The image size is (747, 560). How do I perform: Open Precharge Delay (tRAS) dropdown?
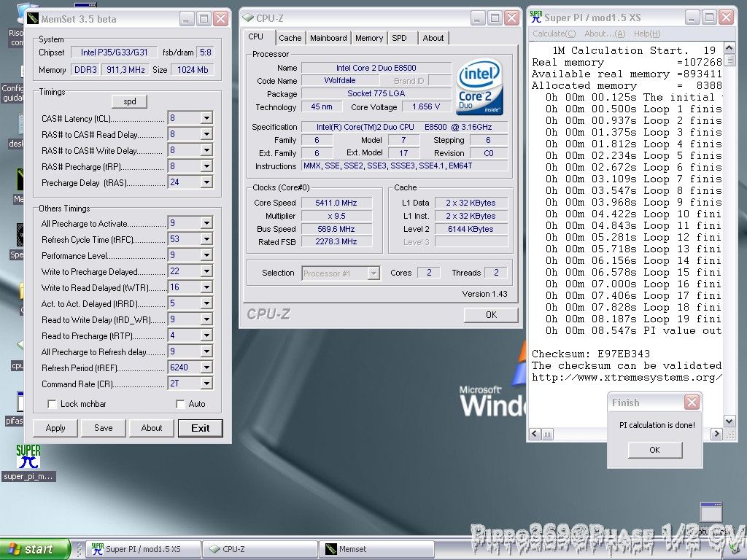pos(206,182)
